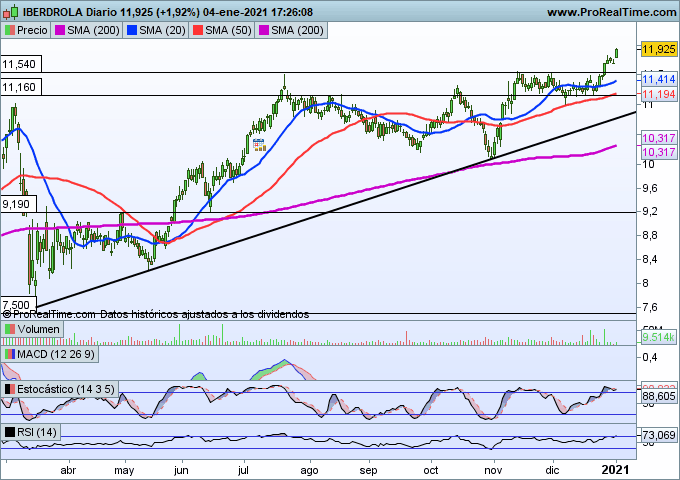Click the 0,4 MACD scale value
680x480 pixels.
650,357
